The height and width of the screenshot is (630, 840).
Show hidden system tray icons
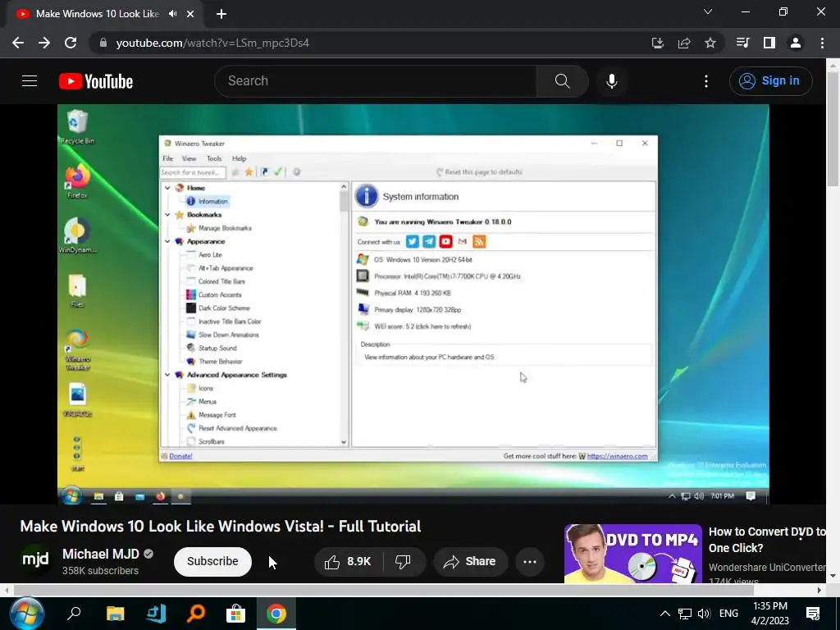[x=664, y=614]
